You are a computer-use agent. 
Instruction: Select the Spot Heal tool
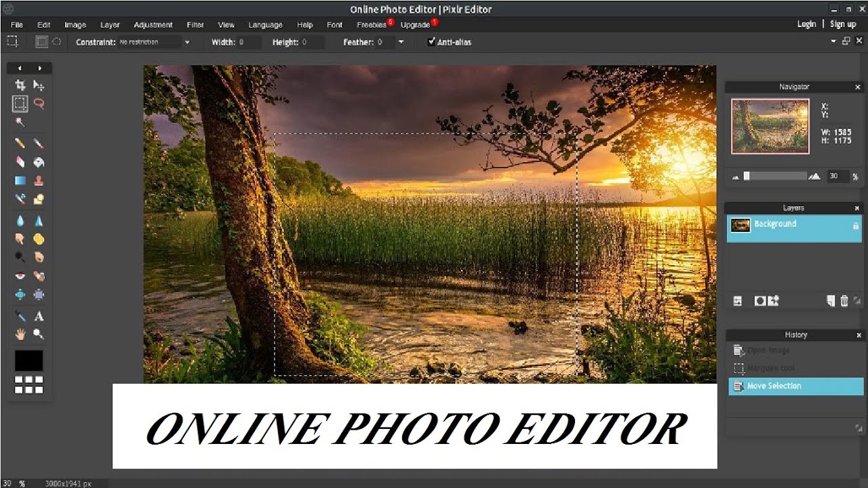39,276
